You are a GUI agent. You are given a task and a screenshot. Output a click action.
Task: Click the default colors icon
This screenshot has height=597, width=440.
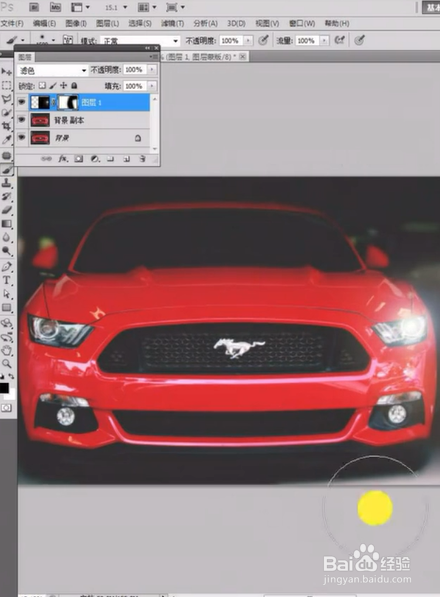coord(2,376)
